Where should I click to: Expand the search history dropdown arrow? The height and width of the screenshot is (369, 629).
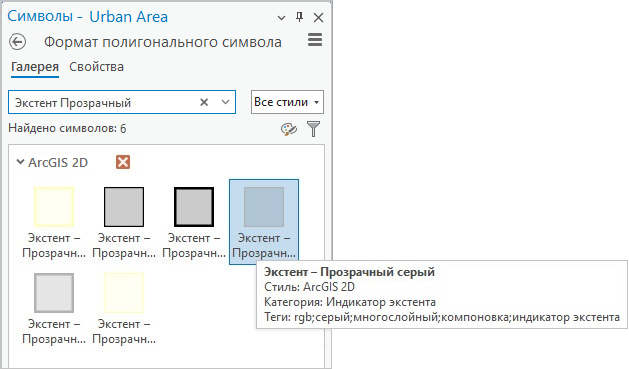tap(225, 102)
